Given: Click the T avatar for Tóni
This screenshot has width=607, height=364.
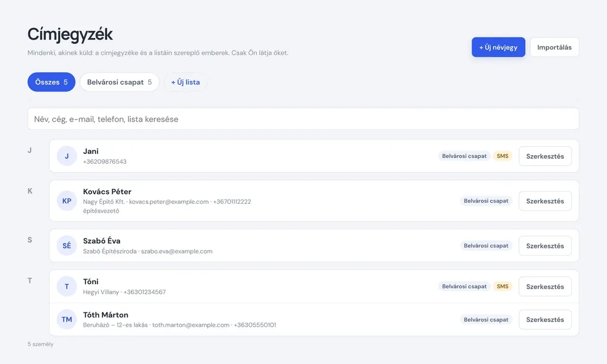Looking at the screenshot, I should 67,286.
